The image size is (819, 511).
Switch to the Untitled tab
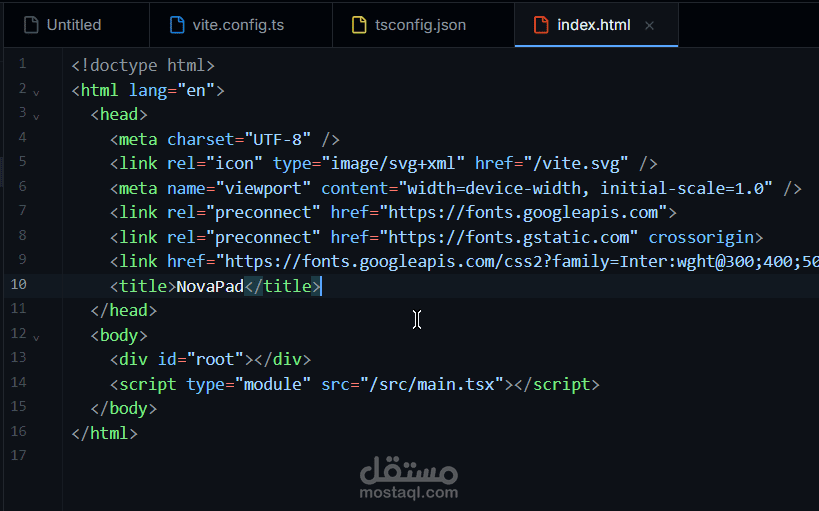pos(76,25)
